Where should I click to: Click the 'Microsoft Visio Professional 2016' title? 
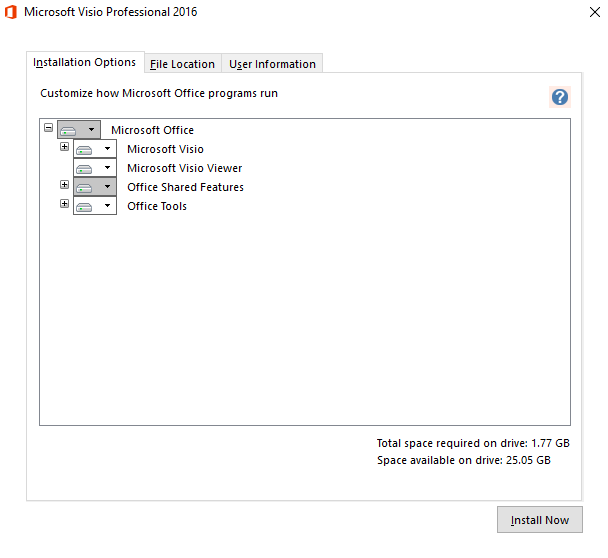pos(111,12)
